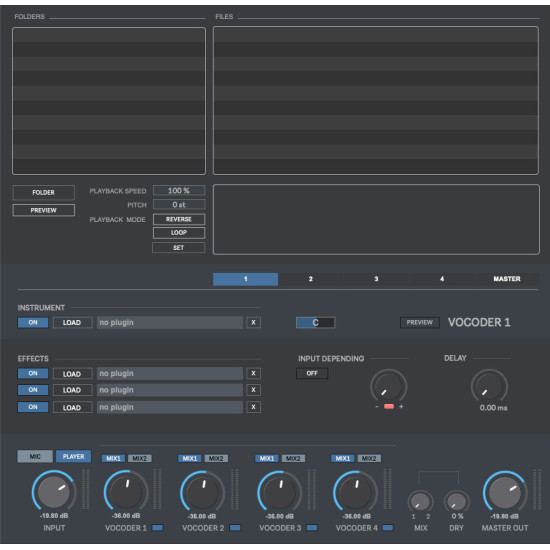The height and width of the screenshot is (550, 550).
Task: Toggle ON for third effect slot
Action: point(33,407)
